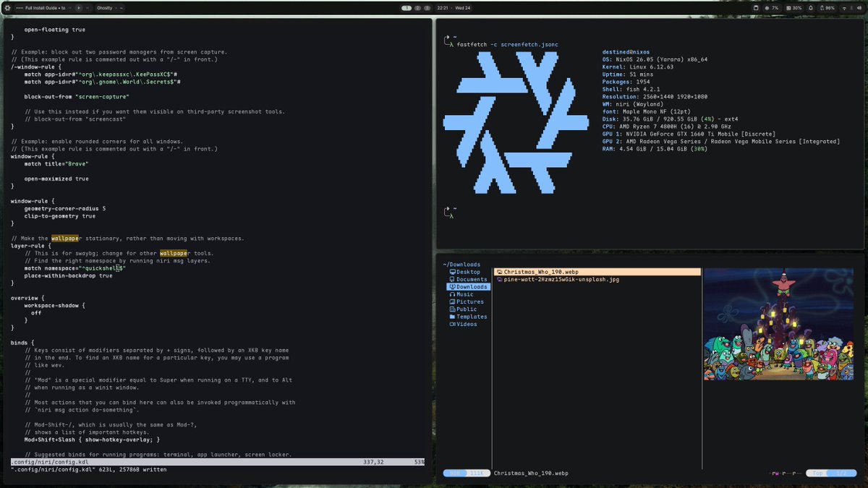Click the 'Shell: fish 4.2.1' line

tap(631, 89)
